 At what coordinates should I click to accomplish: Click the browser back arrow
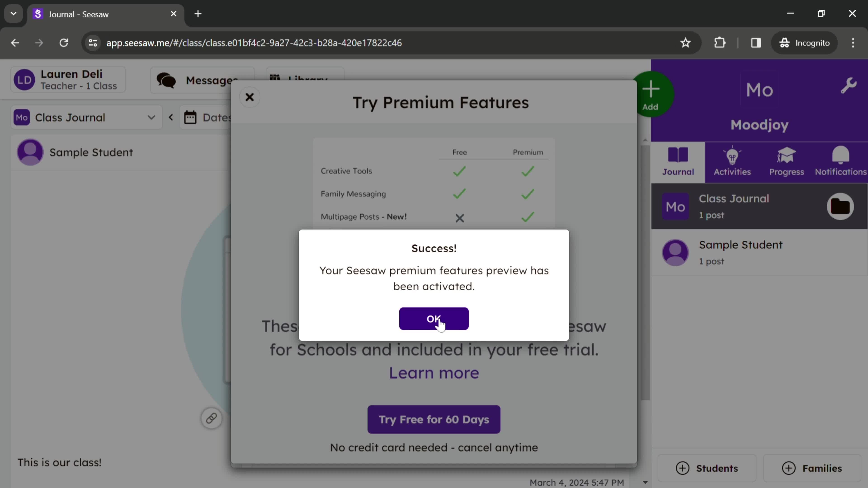15,43
